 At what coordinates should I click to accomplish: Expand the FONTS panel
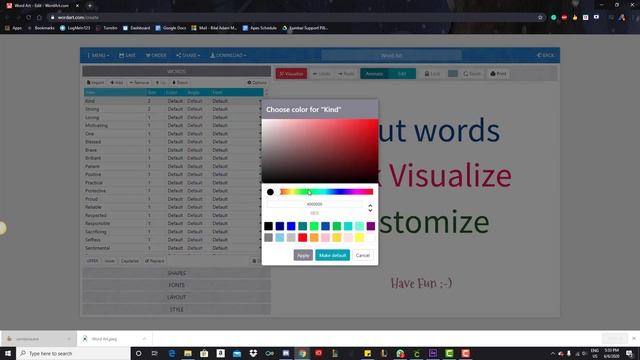pos(176,285)
